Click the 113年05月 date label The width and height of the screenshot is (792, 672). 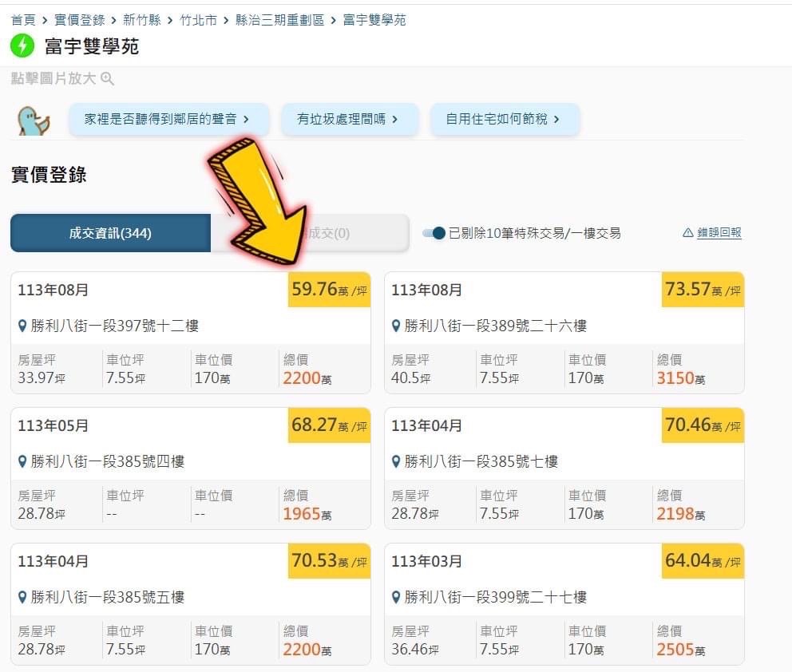[53, 425]
